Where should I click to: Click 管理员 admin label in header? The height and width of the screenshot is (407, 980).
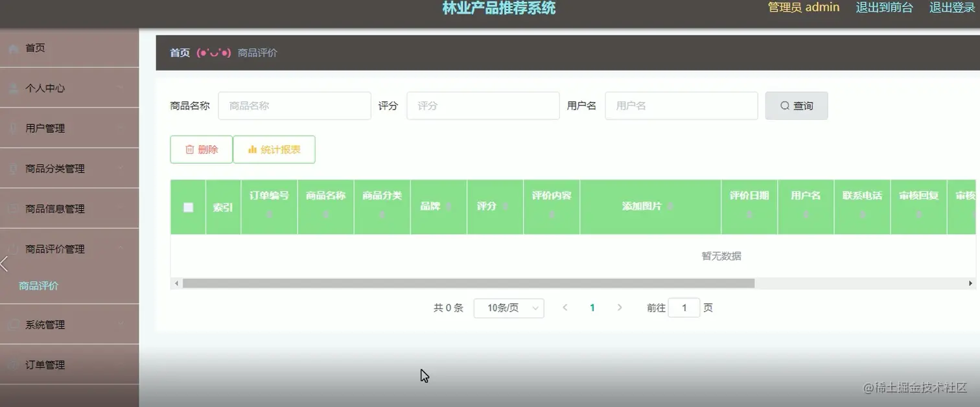click(804, 7)
